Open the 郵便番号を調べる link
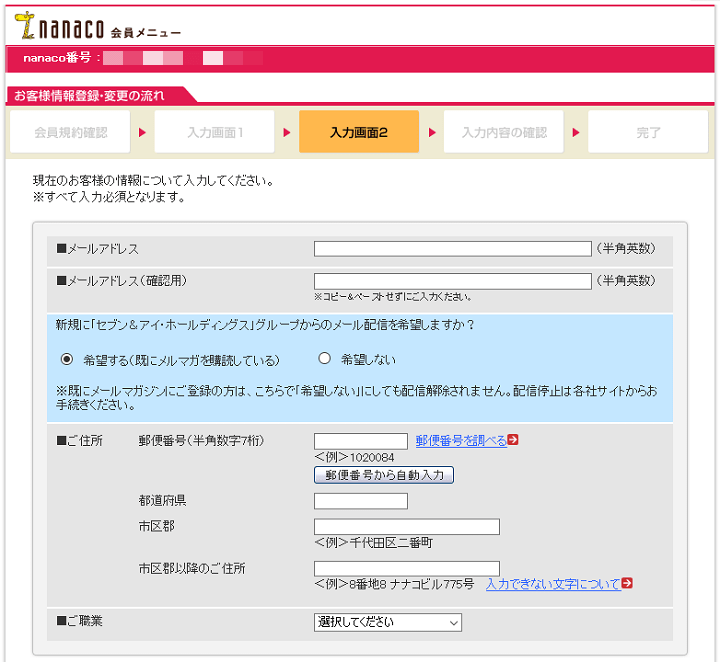This screenshot has height=662, width=720. (x=461, y=440)
